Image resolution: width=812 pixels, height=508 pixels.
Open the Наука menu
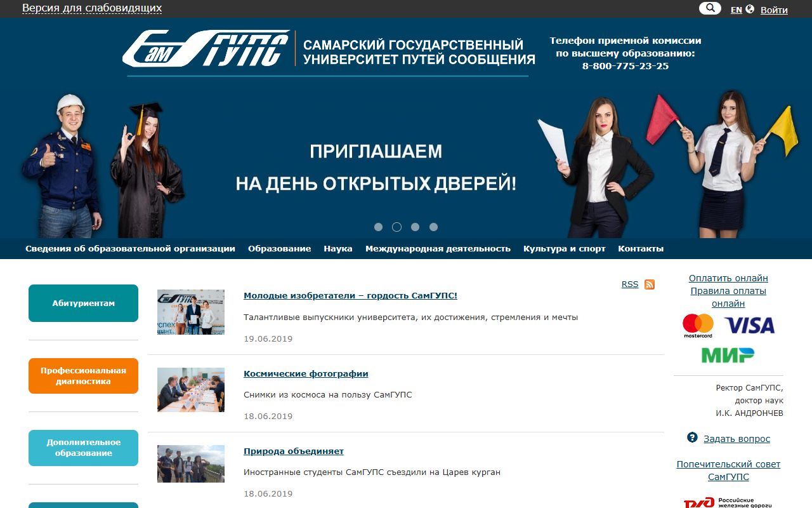click(338, 248)
